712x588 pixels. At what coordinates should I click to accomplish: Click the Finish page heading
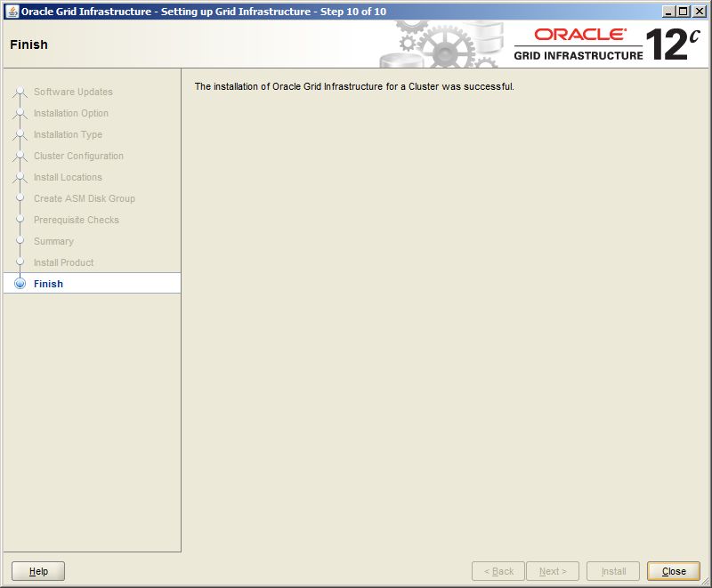tap(28, 44)
